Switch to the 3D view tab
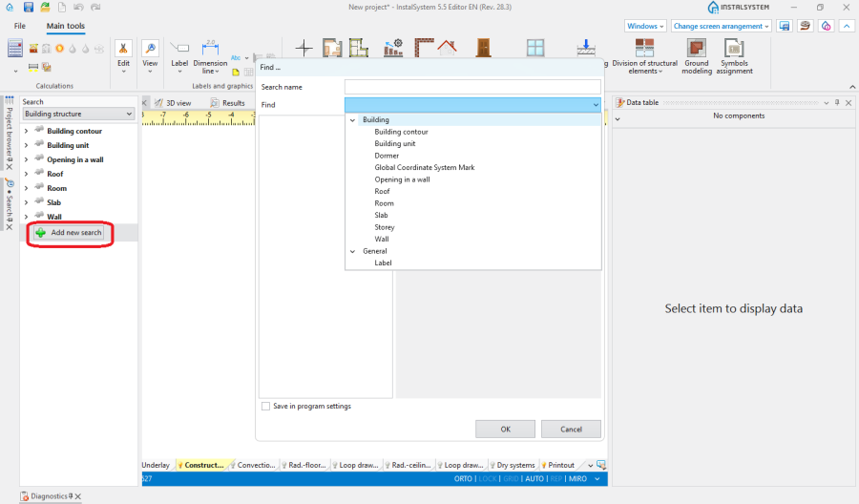Viewport: 859px width, 504px height. click(x=173, y=103)
